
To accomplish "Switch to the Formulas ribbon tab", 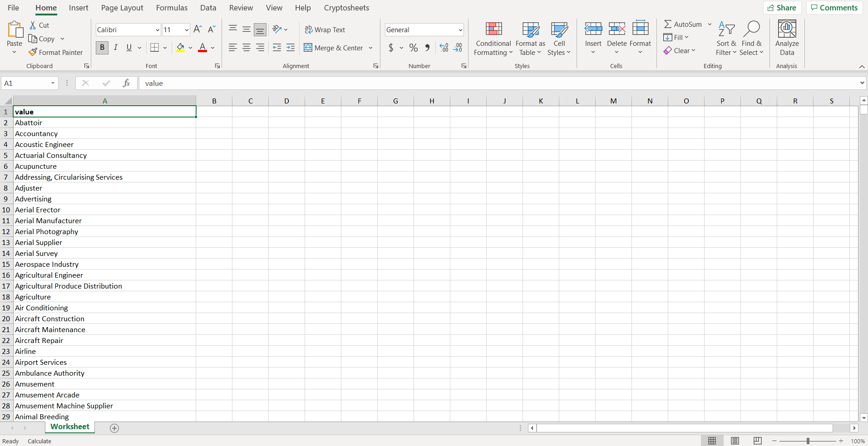I will [x=172, y=8].
